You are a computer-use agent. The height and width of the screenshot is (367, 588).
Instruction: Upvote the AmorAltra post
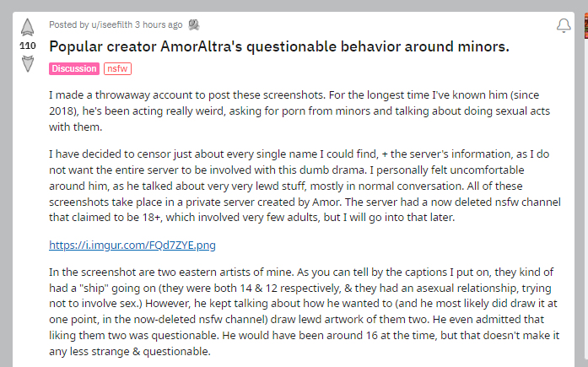click(27, 27)
